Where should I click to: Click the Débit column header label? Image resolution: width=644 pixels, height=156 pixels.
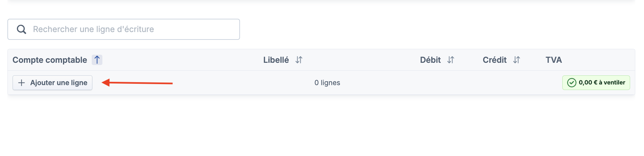430,60
